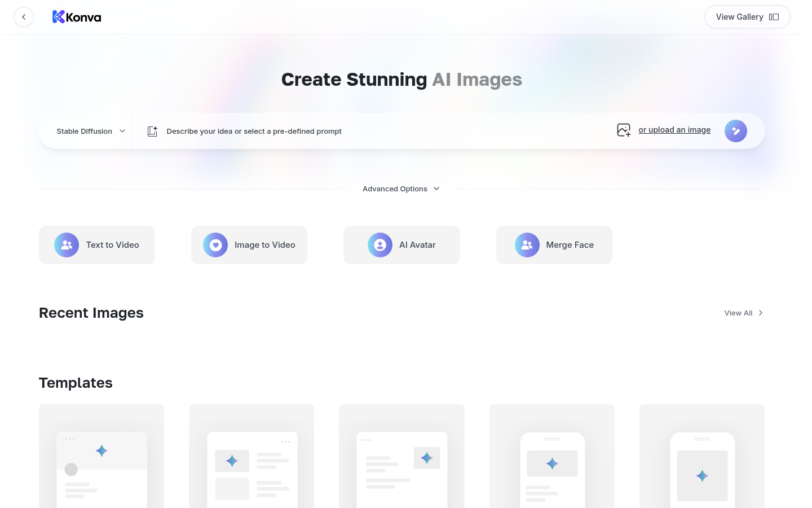Click the gallery layout icon
812x508 pixels.
click(x=774, y=17)
